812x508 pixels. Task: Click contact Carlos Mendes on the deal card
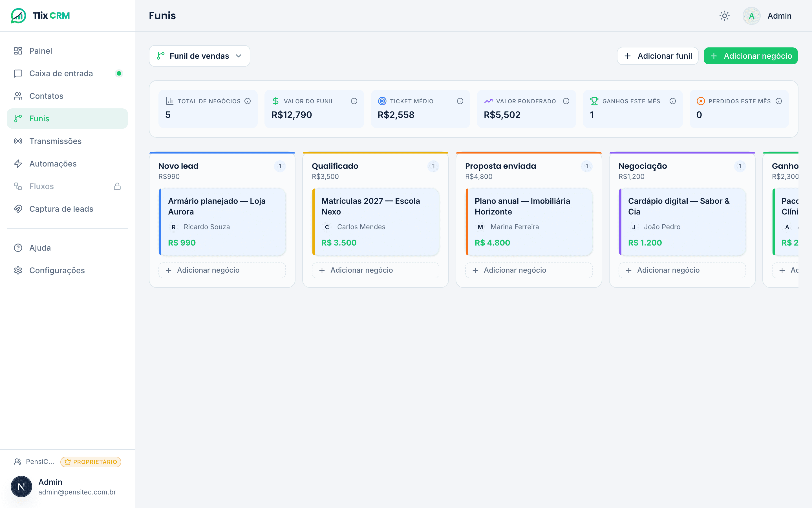361,227
